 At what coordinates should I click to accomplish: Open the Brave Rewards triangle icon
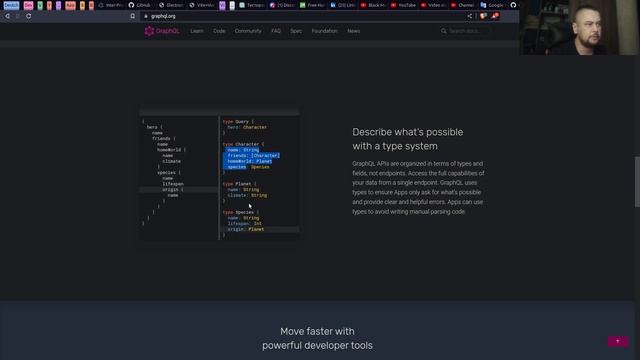495,16
